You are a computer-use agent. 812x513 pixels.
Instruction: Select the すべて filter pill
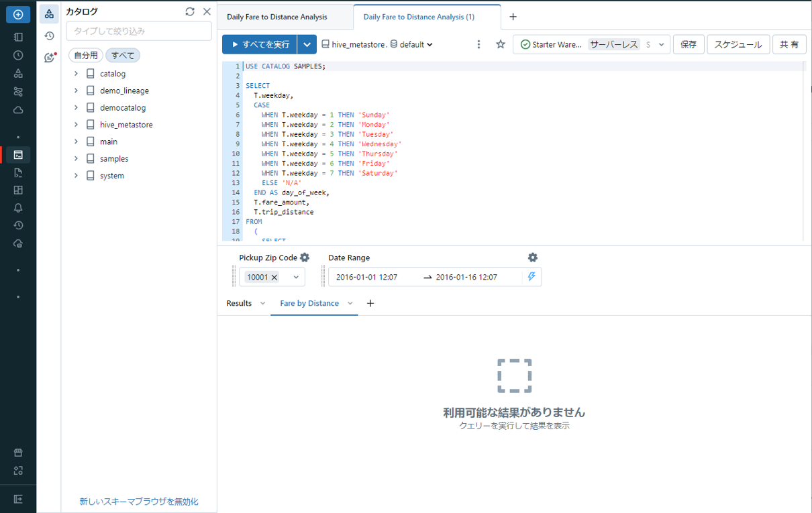123,56
